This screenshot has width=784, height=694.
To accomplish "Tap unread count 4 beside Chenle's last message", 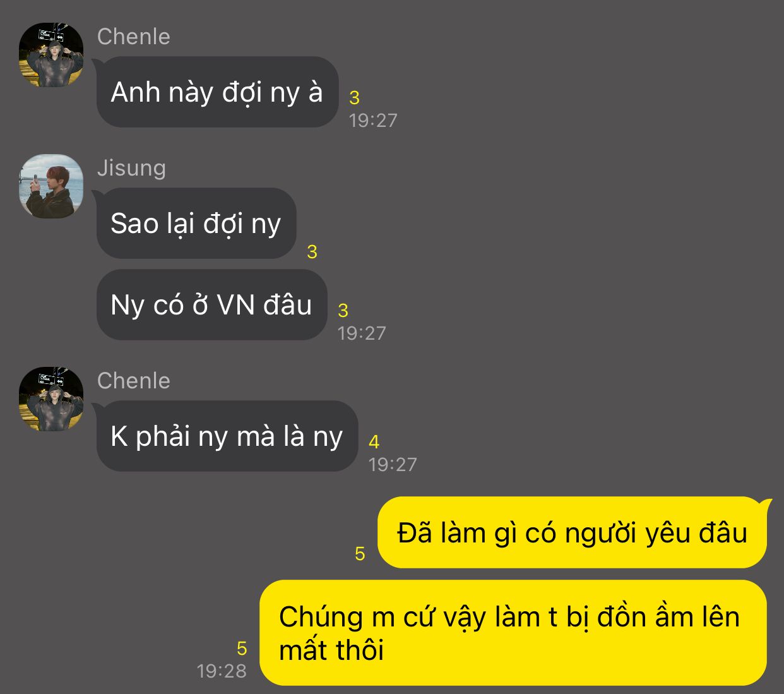I will tap(374, 442).
